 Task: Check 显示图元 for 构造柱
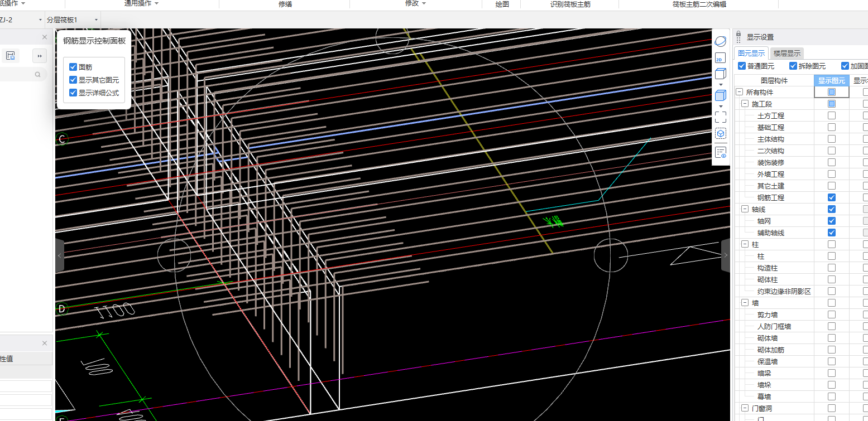coord(832,268)
